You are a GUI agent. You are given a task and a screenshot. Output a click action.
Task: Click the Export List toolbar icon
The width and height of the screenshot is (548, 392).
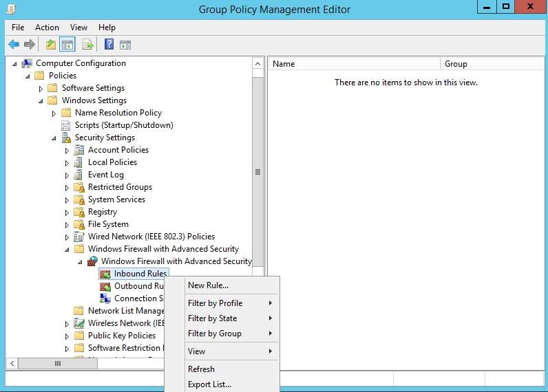(x=87, y=45)
